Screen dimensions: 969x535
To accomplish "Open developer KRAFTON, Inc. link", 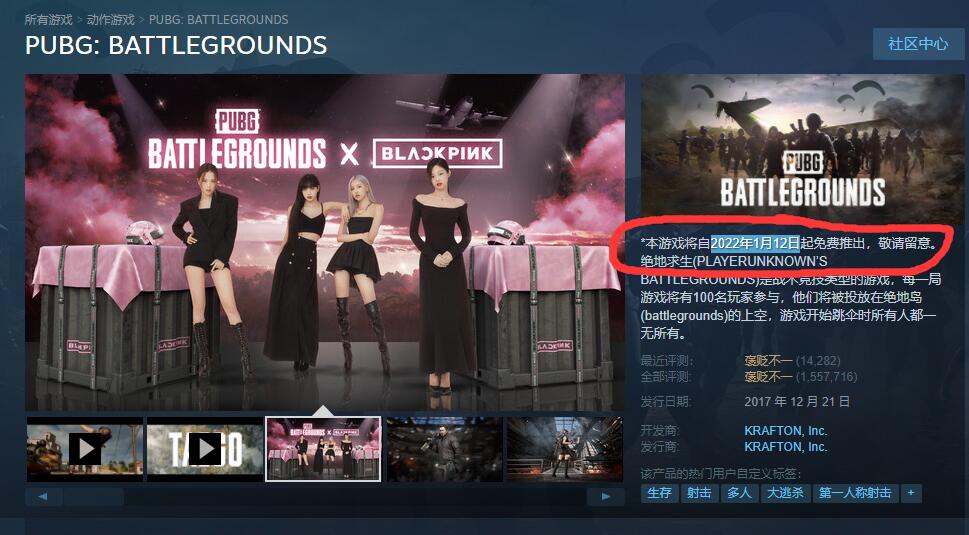I will (785, 431).
